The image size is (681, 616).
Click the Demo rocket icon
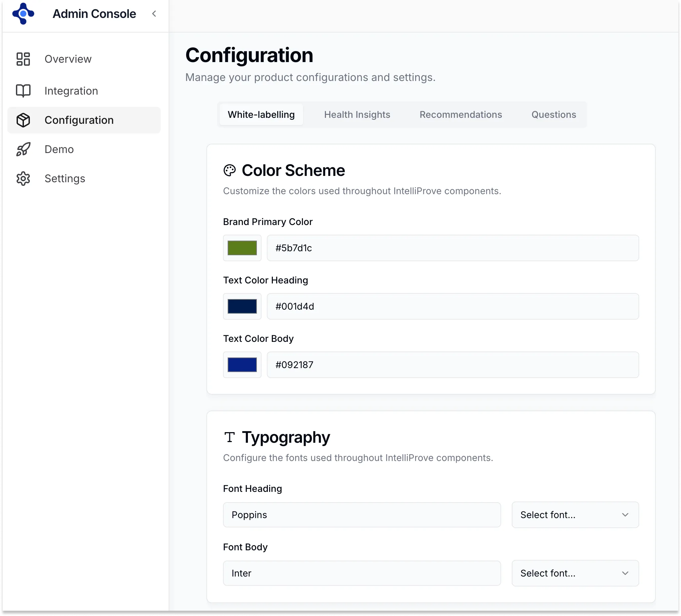pyautogui.click(x=23, y=149)
